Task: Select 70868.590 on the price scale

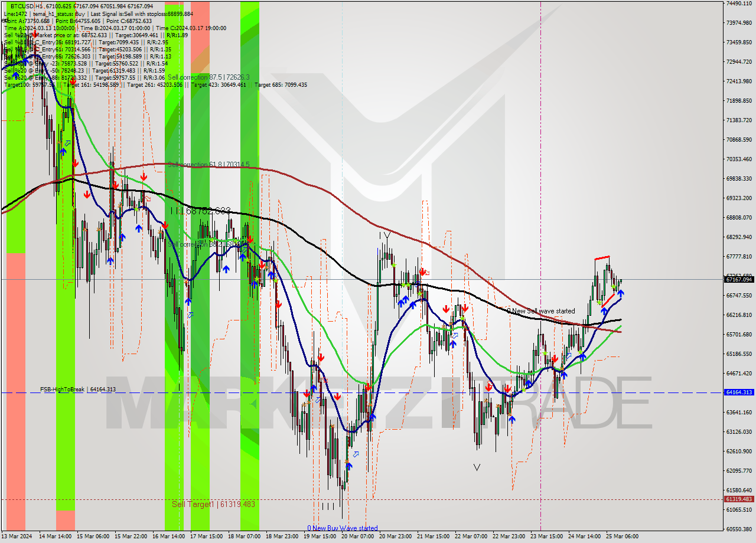Action: click(738, 140)
